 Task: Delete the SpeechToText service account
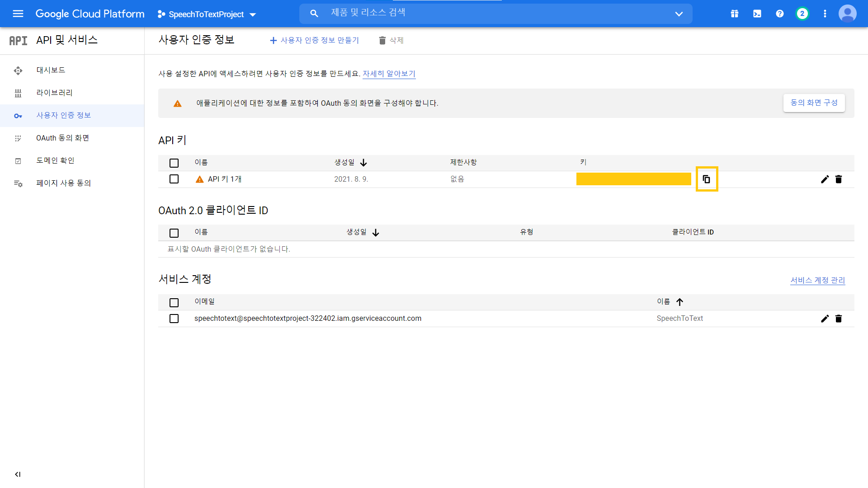(x=839, y=319)
